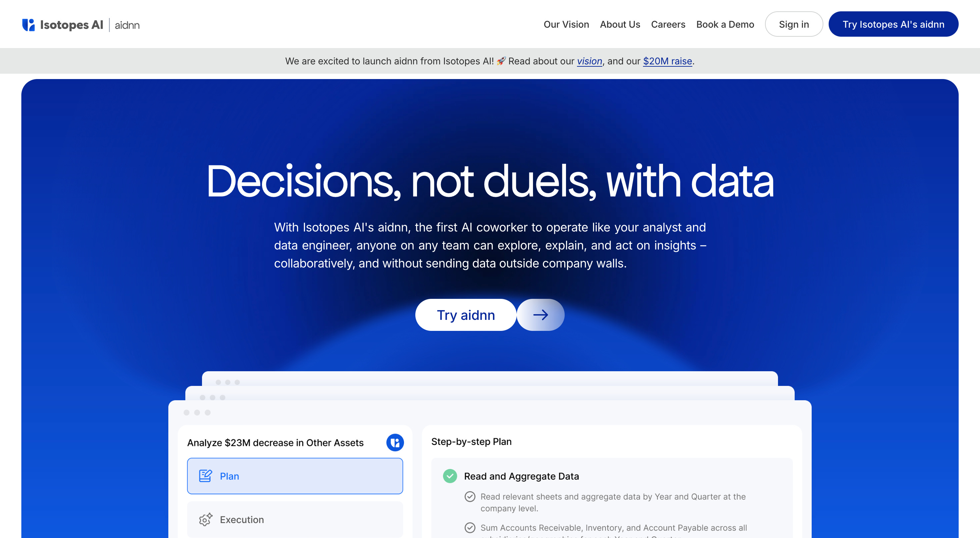The image size is (980, 538).
Task: Click the round Isotopes badge in analysis card
Action: (x=395, y=442)
